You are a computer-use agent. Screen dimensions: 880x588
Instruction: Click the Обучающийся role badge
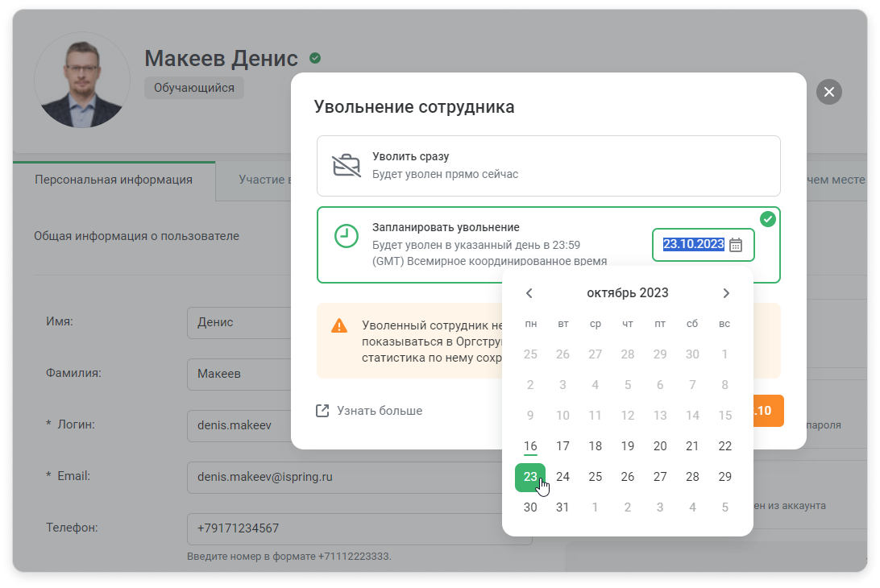[194, 88]
